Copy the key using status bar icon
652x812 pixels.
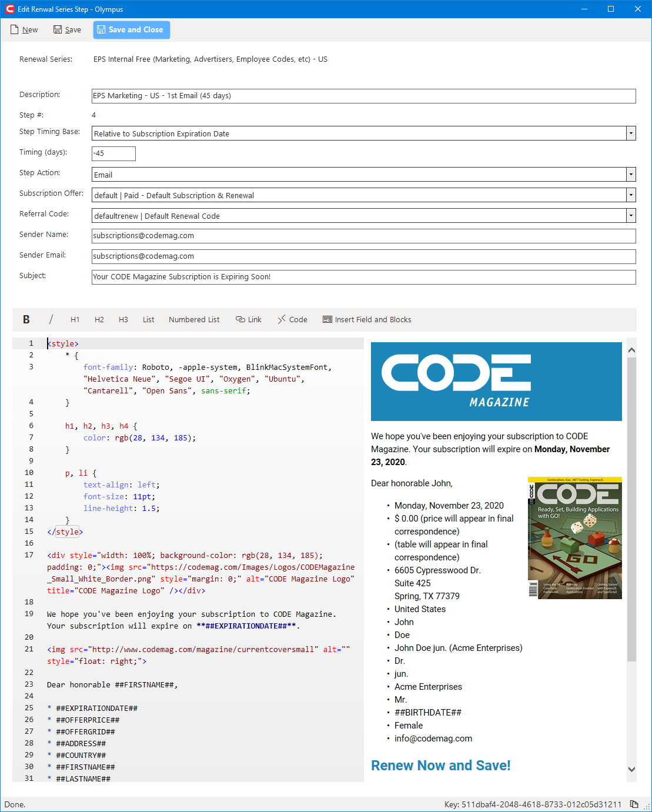[x=634, y=804]
